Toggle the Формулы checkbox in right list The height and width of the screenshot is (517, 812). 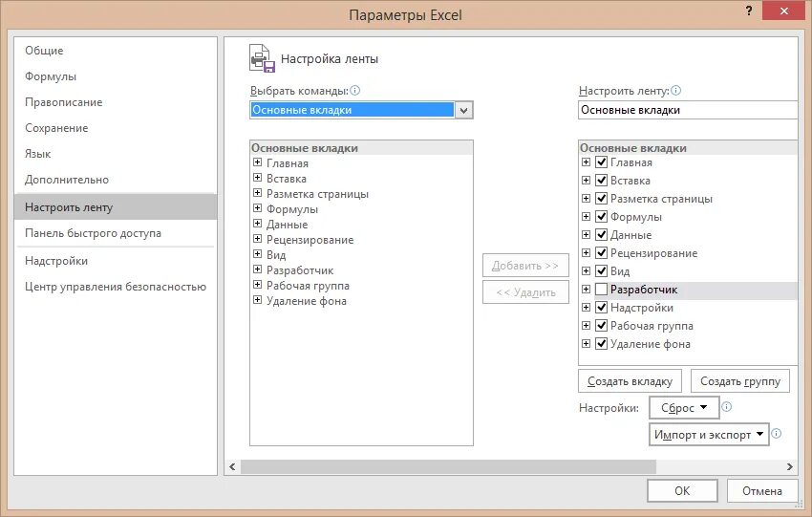coord(601,217)
